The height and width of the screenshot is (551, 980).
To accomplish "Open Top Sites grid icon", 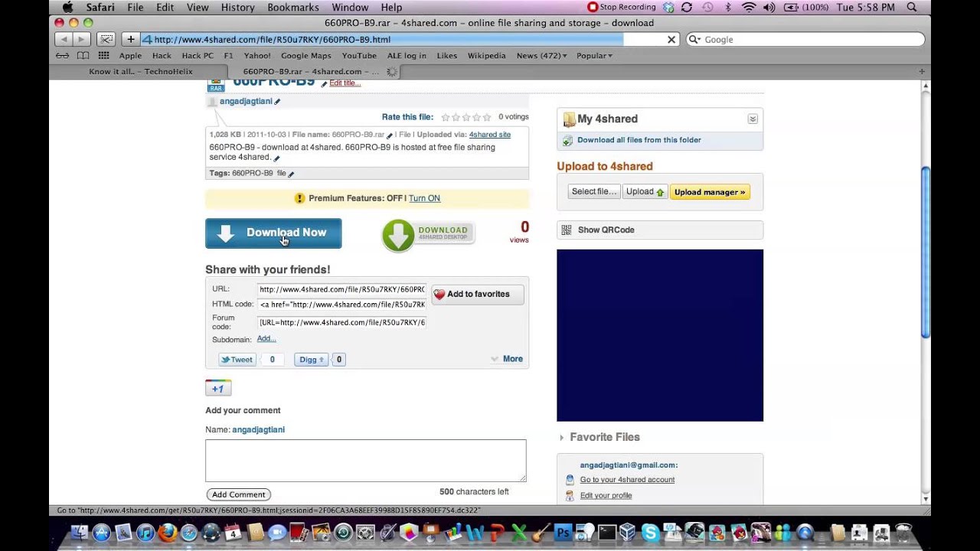I will (103, 56).
